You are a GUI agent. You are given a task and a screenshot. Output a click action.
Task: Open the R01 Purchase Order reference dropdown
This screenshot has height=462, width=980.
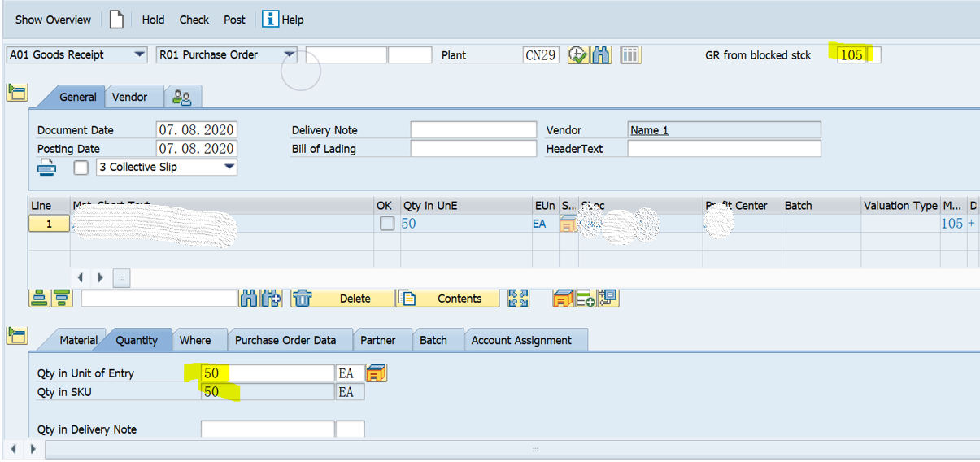point(290,54)
